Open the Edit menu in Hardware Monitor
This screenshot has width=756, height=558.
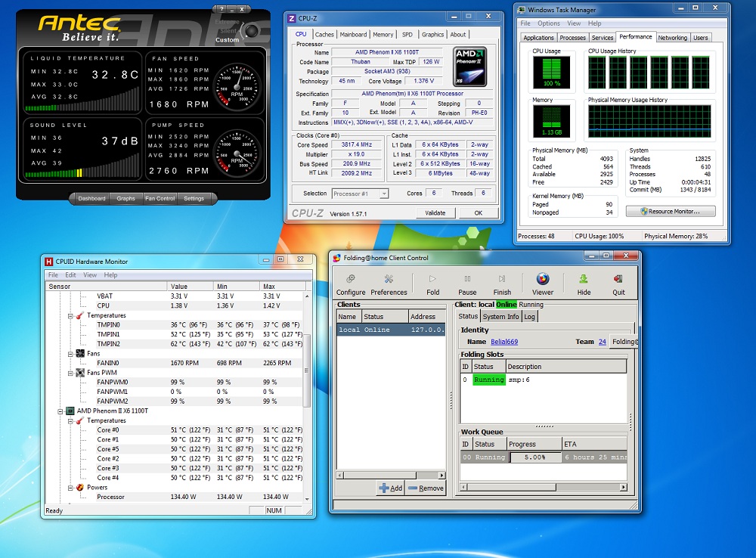[x=70, y=275]
